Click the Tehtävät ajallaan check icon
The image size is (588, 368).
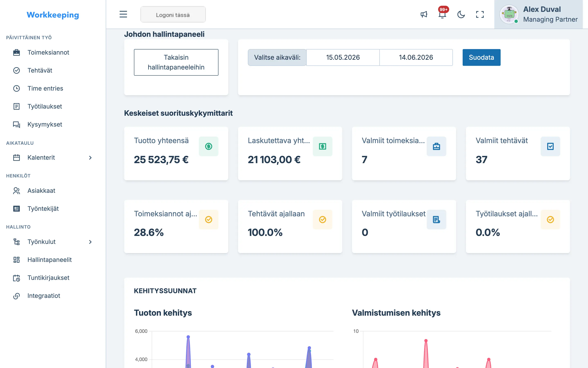(x=322, y=220)
